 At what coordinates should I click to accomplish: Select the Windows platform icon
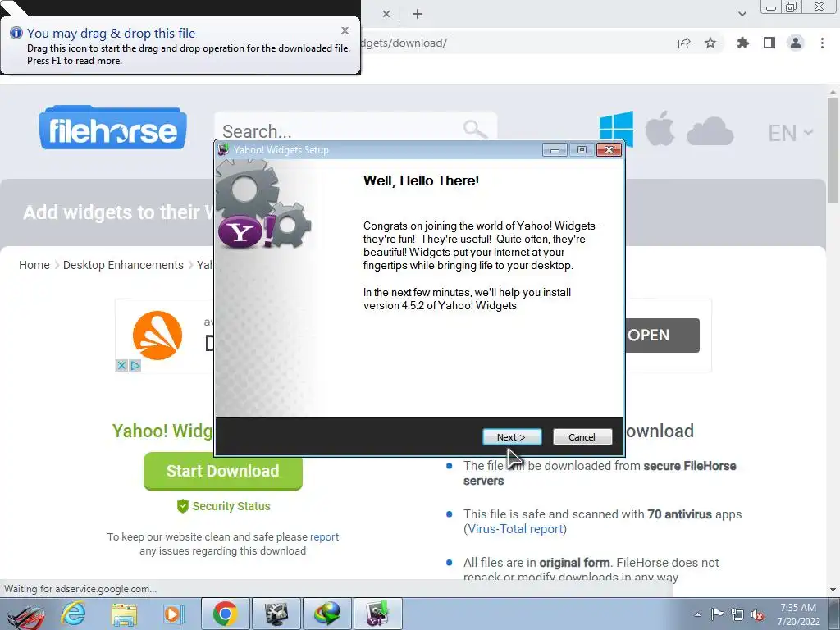tap(616, 129)
